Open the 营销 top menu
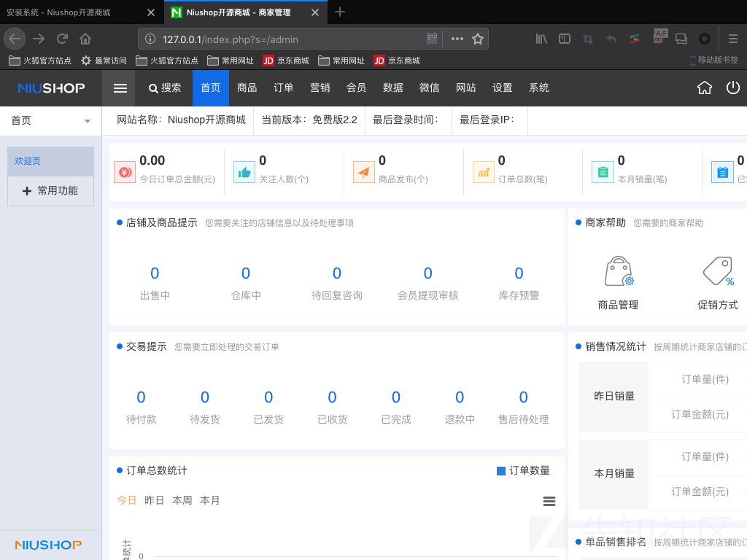 [x=320, y=88]
